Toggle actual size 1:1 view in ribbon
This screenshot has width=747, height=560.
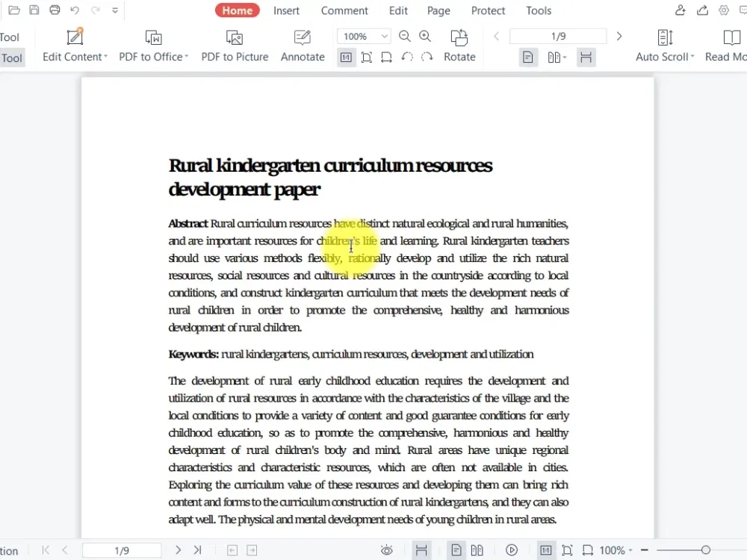(347, 57)
